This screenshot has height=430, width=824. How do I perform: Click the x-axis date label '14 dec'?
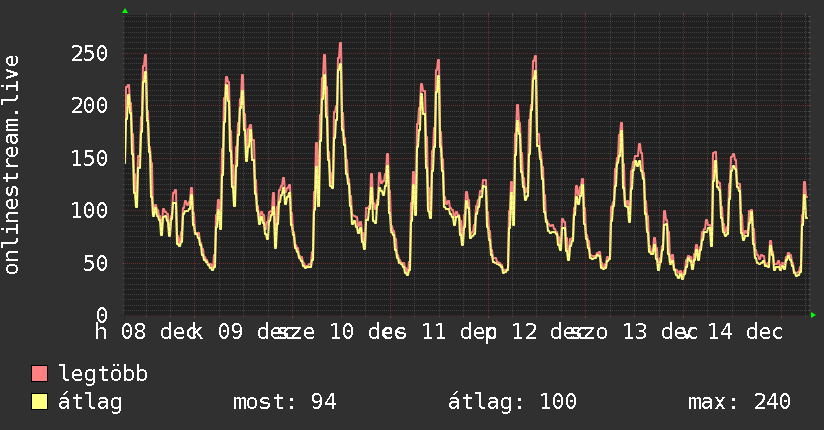(x=745, y=332)
